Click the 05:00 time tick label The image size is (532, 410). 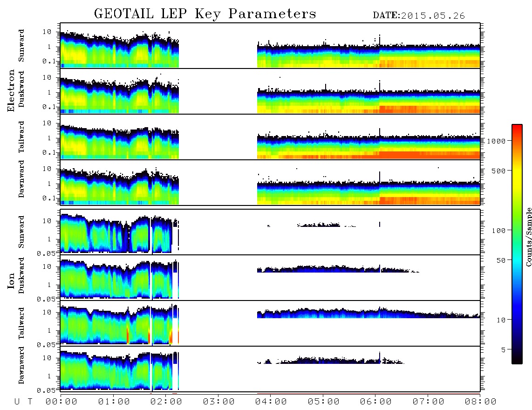324,402
